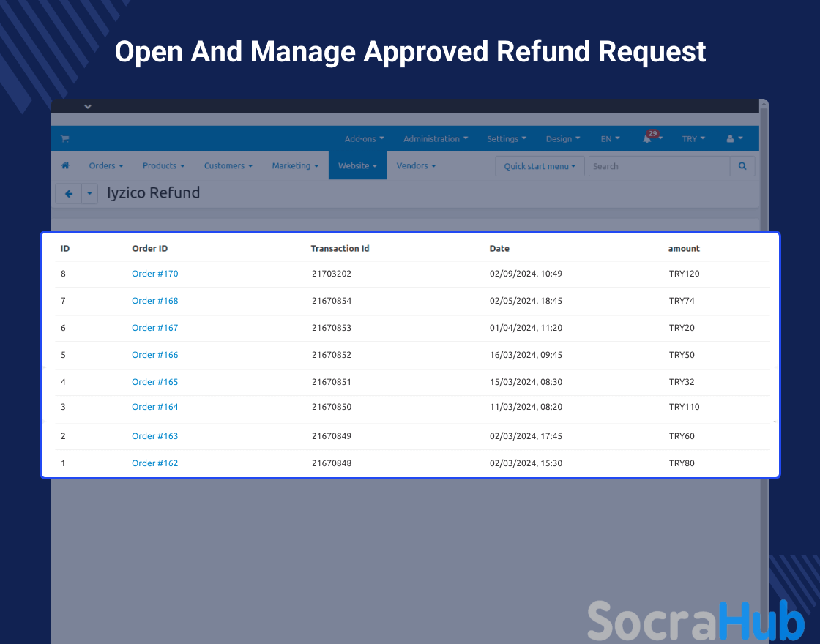The height and width of the screenshot is (644, 820).
Task: Click the amount TRY120
Action: [684, 274]
